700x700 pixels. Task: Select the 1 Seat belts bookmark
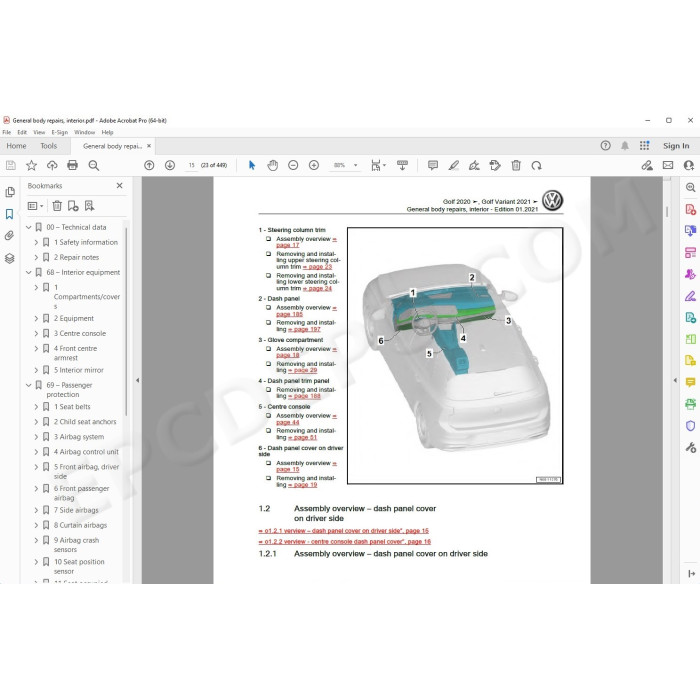pyautogui.click(x=72, y=407)
